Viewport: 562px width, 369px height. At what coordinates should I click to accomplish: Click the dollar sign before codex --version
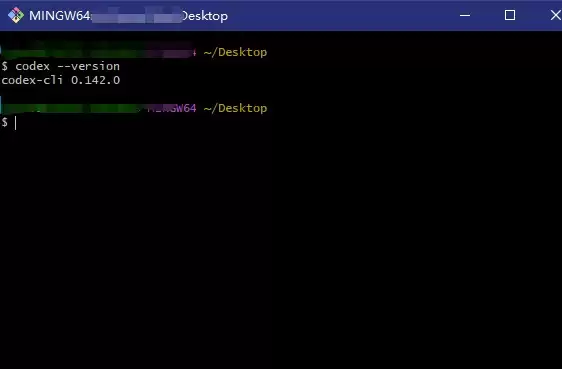pos(4,66)
